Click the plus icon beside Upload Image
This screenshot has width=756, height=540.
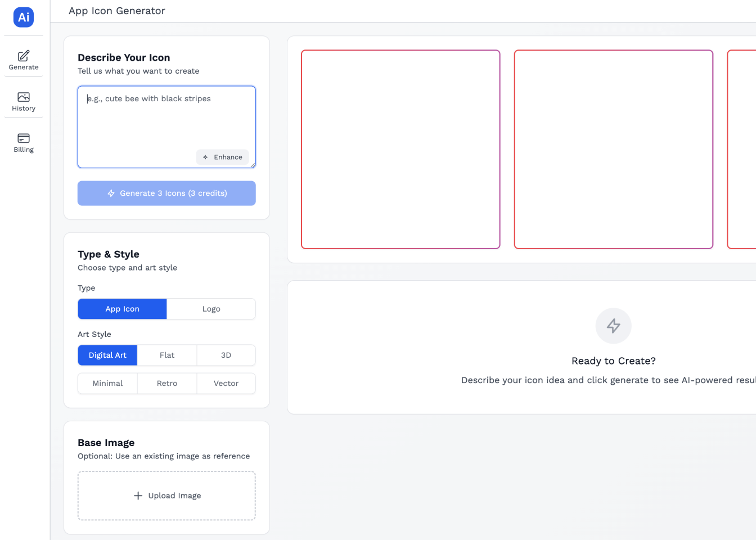click(138, 496)
